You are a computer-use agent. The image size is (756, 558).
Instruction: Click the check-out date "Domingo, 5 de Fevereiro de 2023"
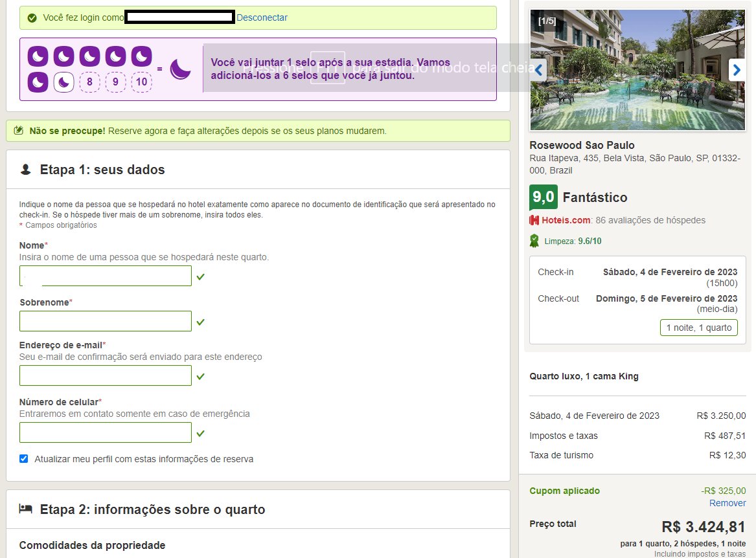667,298
